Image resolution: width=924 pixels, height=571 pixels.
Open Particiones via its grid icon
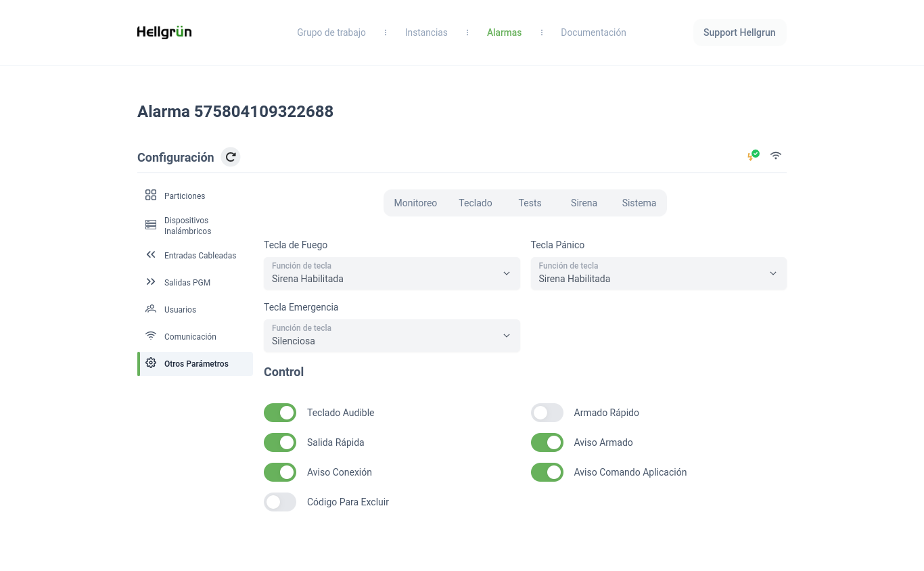click(x=151, y=196)
